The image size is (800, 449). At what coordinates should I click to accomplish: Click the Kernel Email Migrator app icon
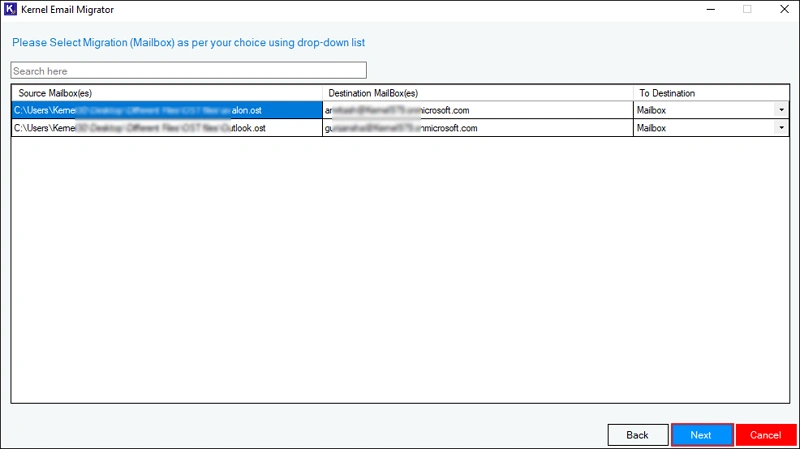click(x=10, y=9)
